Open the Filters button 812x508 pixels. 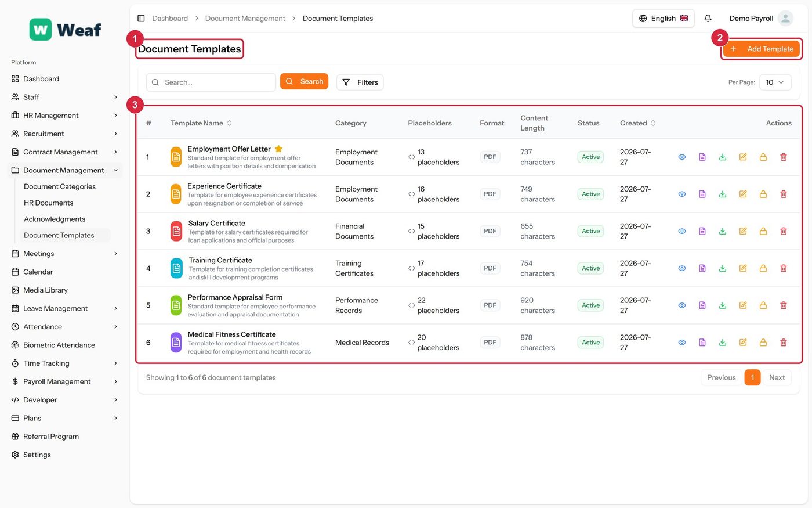360,82
